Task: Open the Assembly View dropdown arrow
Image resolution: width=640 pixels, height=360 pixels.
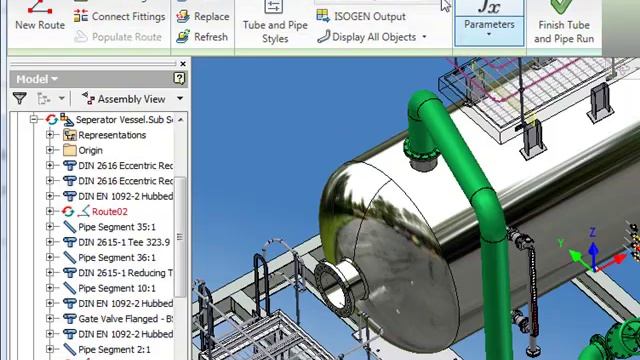Action: pos(180,98)
